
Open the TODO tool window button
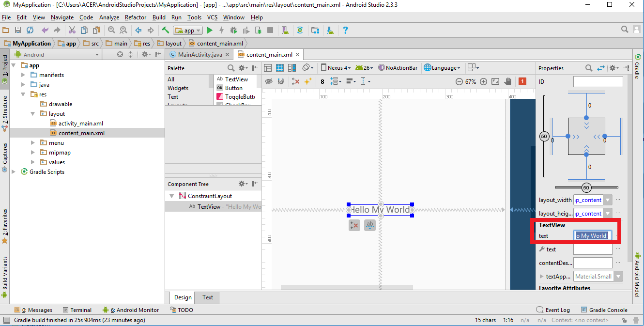pos(182,310)
